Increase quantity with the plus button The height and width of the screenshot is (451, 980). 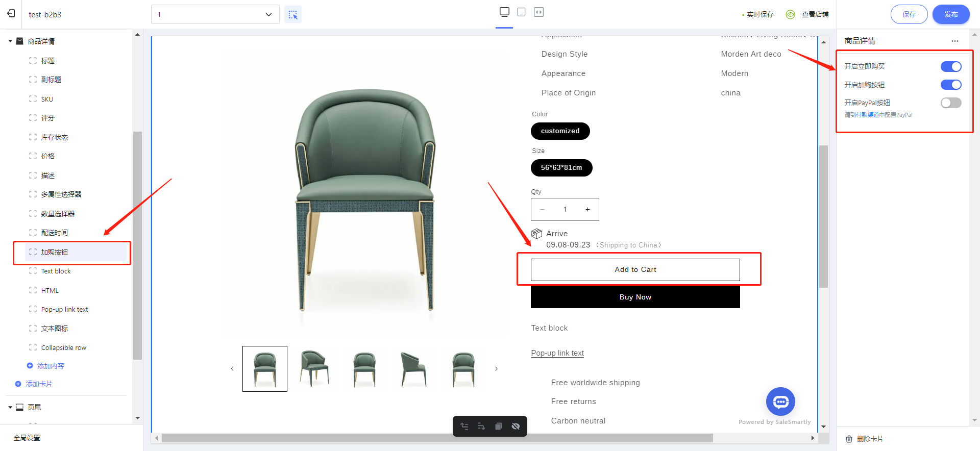click(x=587, y=209)
